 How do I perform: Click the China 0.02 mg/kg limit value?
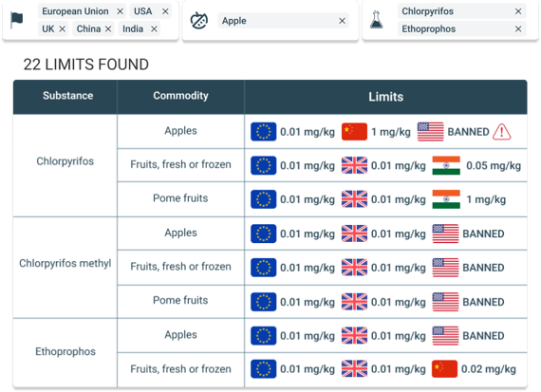[489, 369]
